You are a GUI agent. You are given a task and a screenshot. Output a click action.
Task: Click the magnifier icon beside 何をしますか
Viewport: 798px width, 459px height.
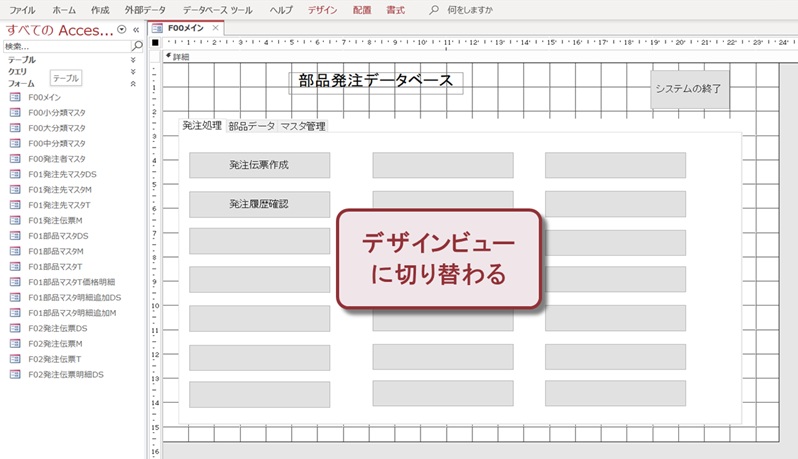[433, 9]
